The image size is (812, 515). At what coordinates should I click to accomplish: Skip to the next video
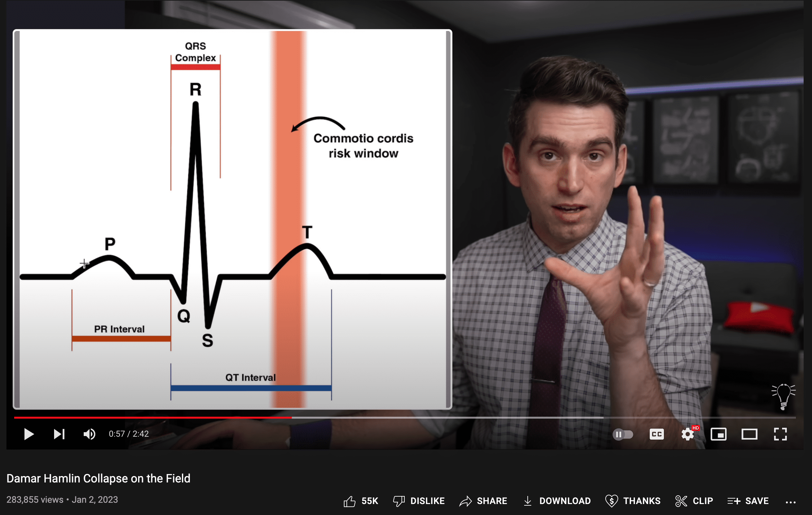pyautogui.click(x=59, y=434)
